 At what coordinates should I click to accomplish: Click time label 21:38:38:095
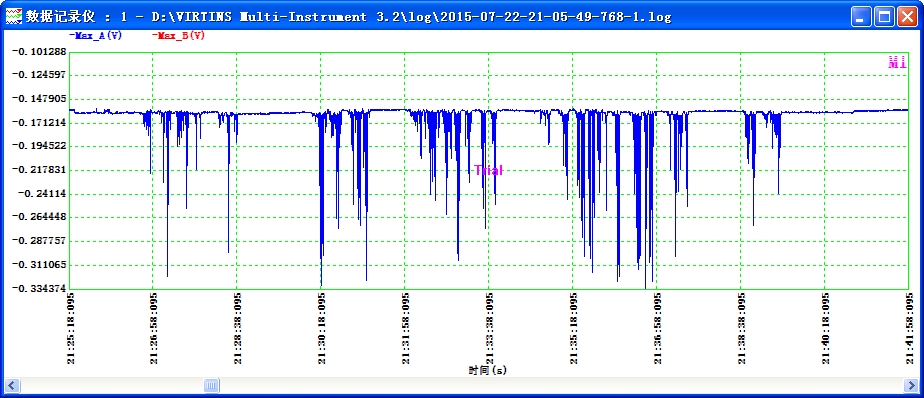pyautogui.click(x=741, y=327)
